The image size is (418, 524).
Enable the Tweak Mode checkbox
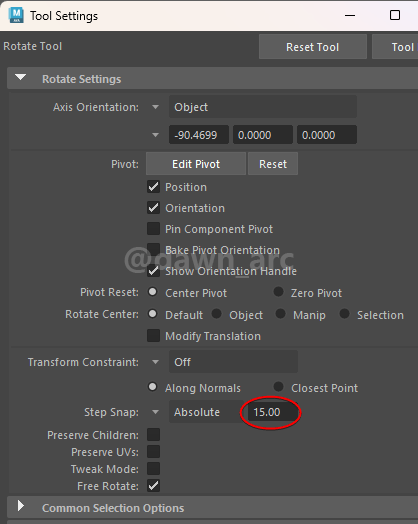(153, 469)
